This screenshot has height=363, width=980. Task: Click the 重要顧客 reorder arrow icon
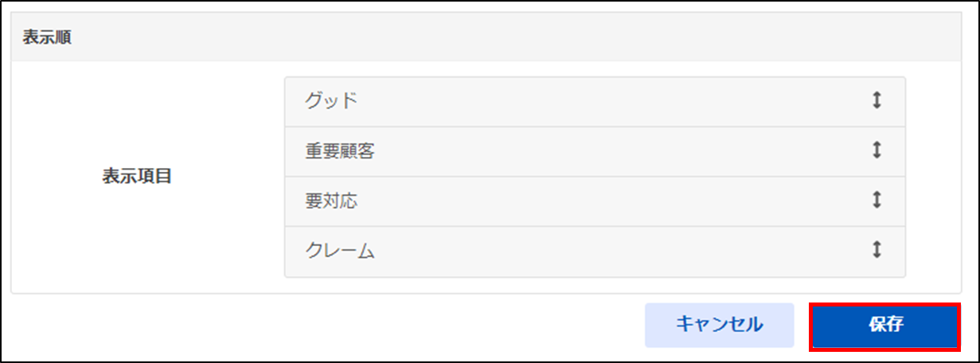click(x=877, y=150)
